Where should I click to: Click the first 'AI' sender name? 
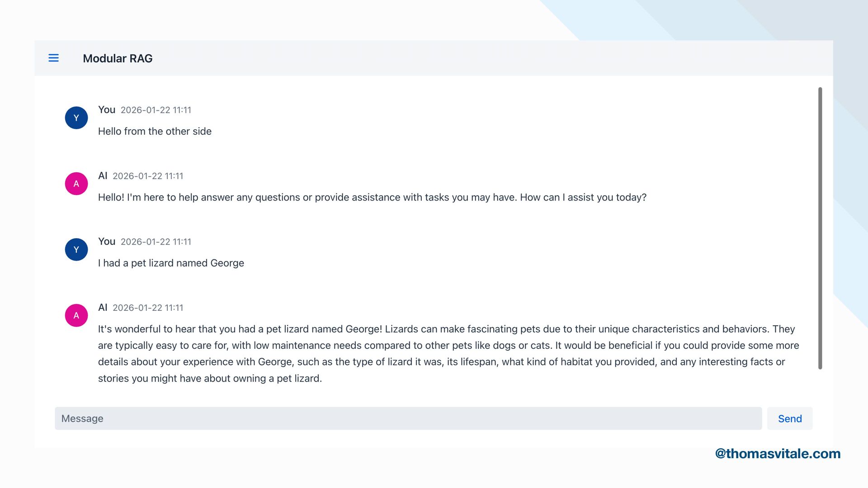point(103,176)
